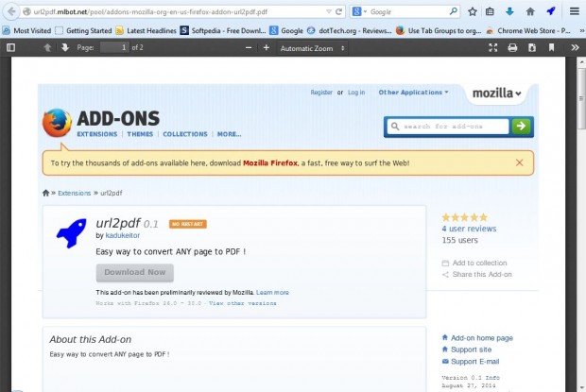This screenshot has height=392, width=586.
Task: Click the Download Now button
Action: (135, 273)
